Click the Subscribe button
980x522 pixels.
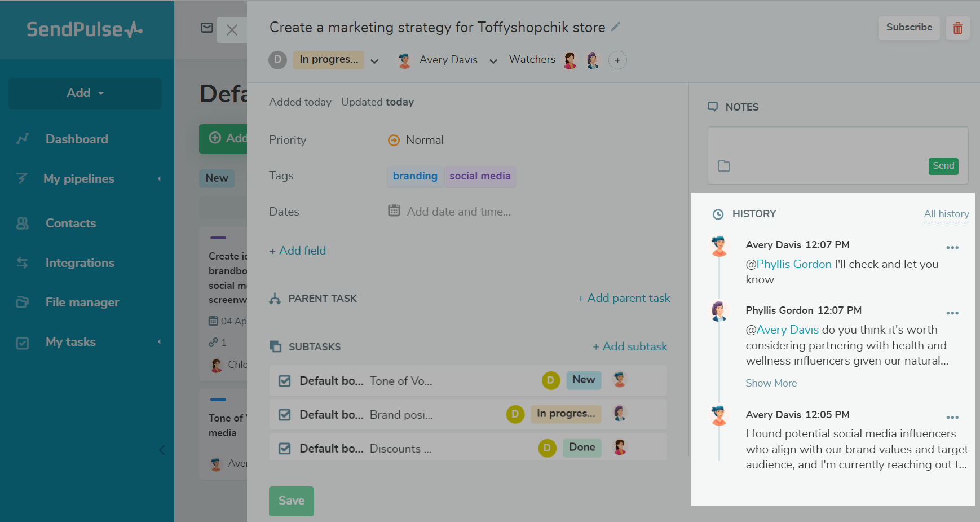coord(908,27)
